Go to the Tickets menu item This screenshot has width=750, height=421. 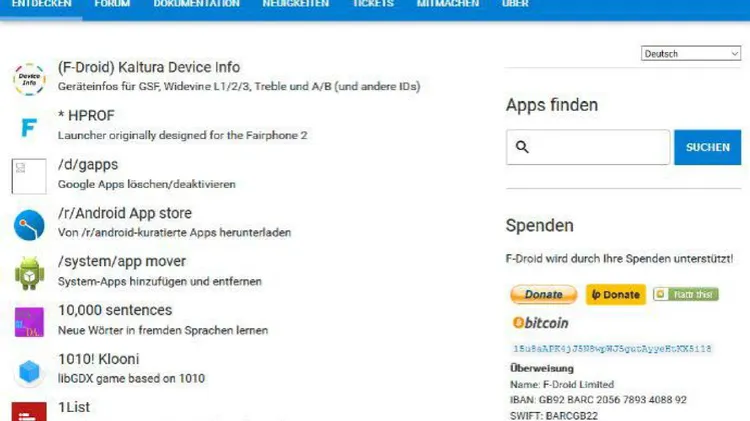pos(373,4)
